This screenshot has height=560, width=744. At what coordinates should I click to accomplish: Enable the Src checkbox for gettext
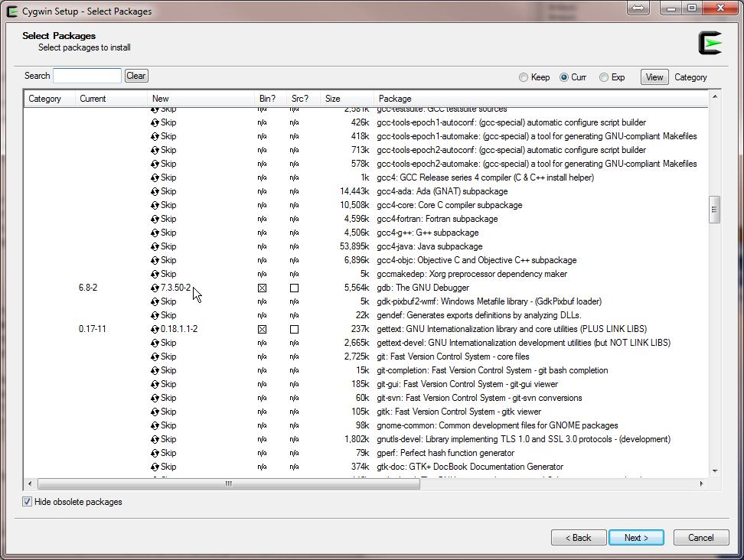[294, 330]
